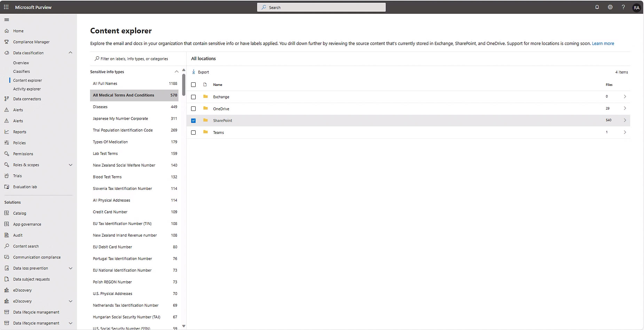This screenshot has height=330, width=644.
Task: Select Content explorer in the sidebar
Action: [28, 80]
